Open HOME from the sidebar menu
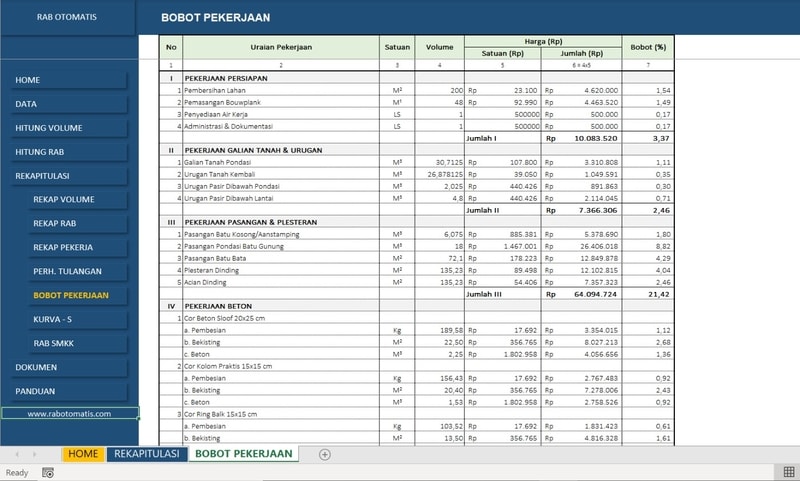This screenshot has height=481, width=800. [69, 80]
